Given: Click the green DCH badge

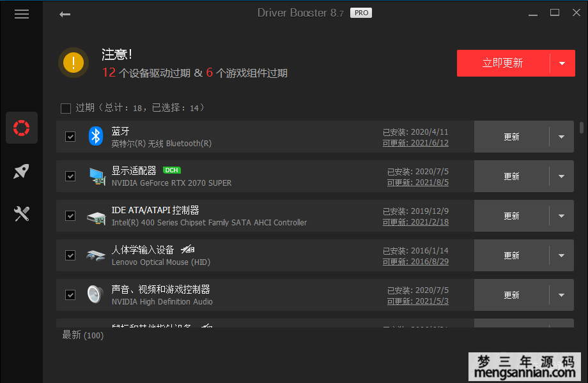Looking at the screenshot, I should tap(172, 170).
